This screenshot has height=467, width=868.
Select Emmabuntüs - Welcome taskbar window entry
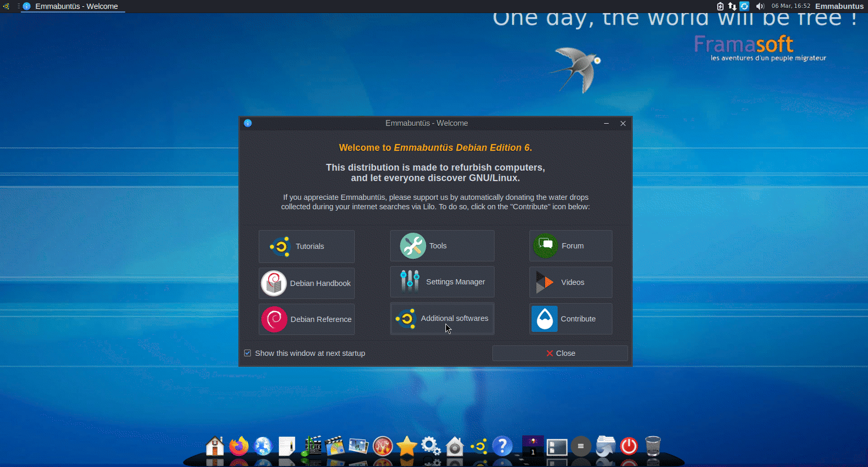73,6
